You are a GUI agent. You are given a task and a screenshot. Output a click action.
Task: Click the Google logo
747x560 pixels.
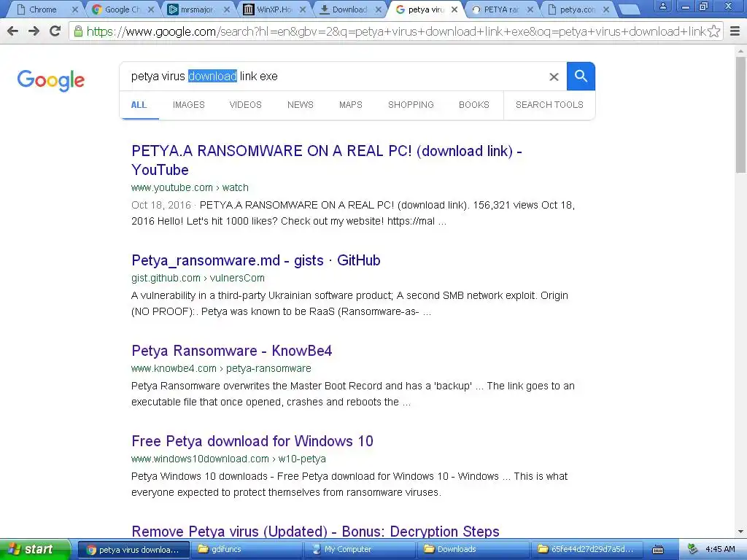51,80
